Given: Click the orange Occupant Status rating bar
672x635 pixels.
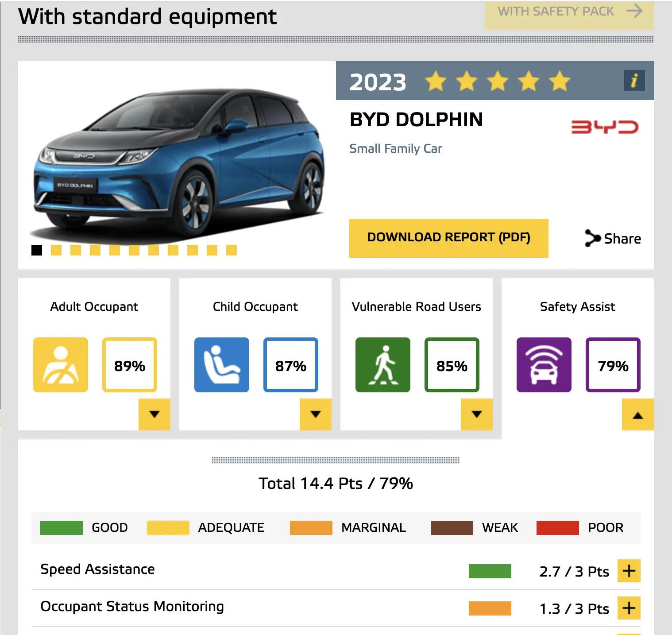Looking at the screenshot, I should coord(490,608).
